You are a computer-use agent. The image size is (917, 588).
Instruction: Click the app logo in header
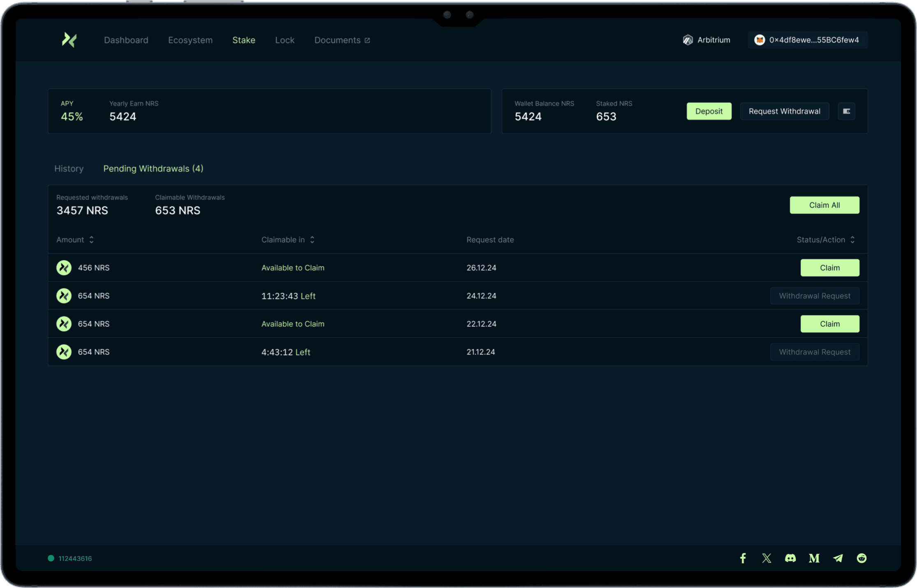pyautogui.click(x=69, y=40)
